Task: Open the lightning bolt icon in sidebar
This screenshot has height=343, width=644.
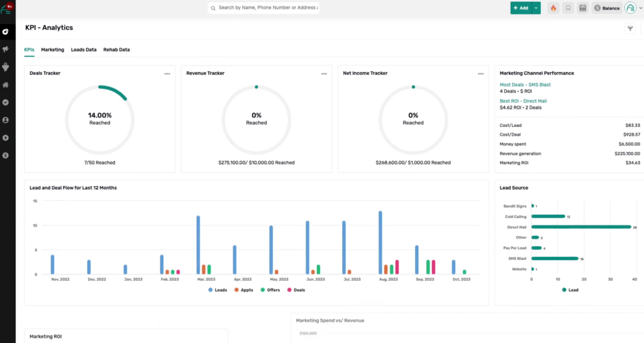Action: [x=6, y=138]
